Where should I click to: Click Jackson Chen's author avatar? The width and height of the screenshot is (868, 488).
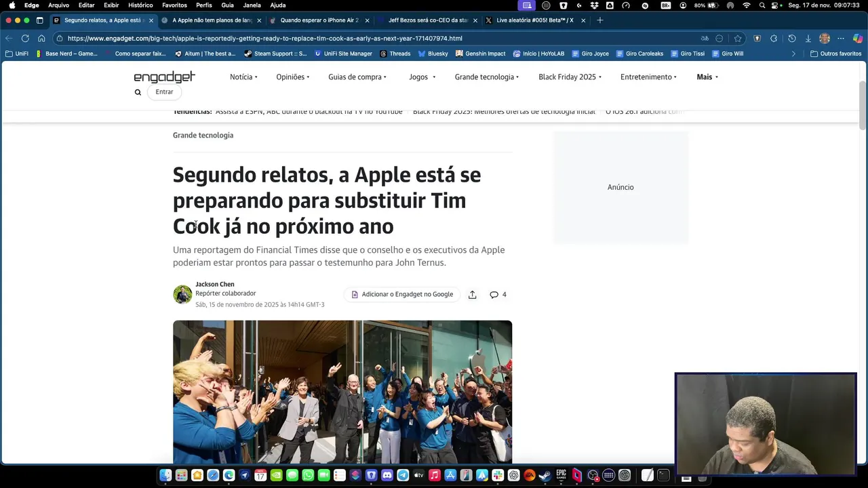[x=182, y=294]
